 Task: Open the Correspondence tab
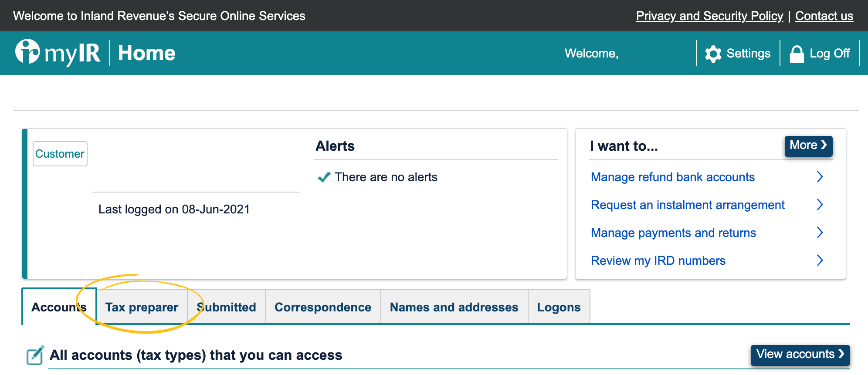323,307
